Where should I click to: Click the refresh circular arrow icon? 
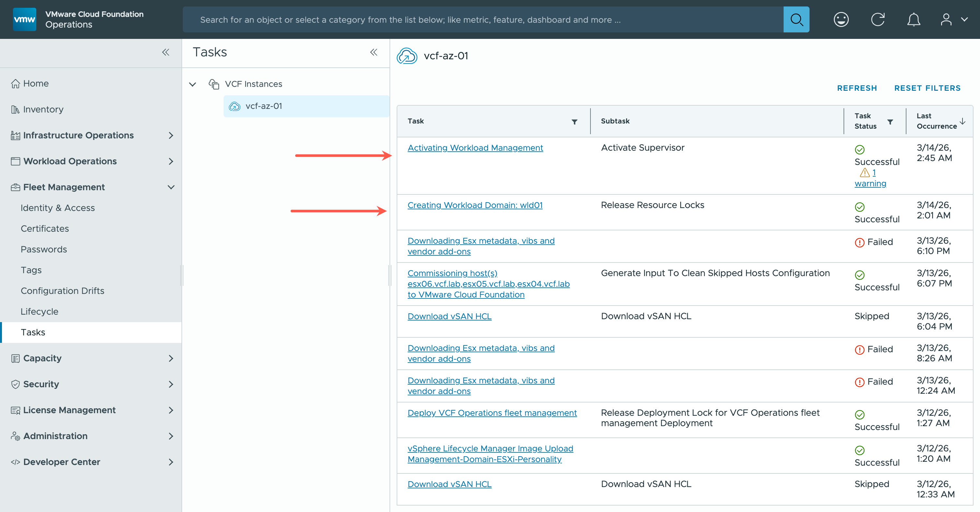[878, 19]
